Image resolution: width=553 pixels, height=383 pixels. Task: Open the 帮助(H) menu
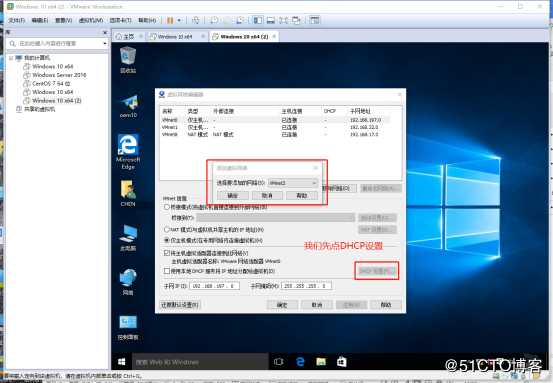[x=147, y=20]
